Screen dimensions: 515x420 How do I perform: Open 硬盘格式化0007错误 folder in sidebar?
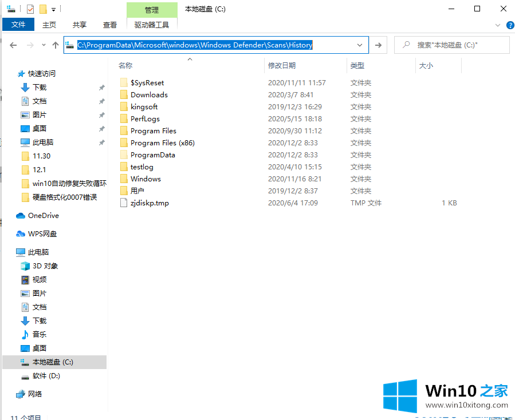pyautogui.click(x=64, y=197)
